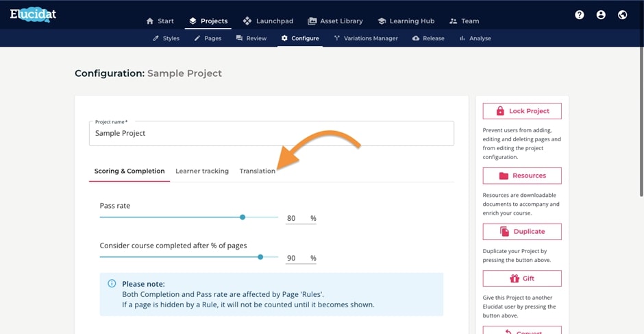644x334 pixels.
Task: Switch to Learner tracking tab
Action: [202, 171]
